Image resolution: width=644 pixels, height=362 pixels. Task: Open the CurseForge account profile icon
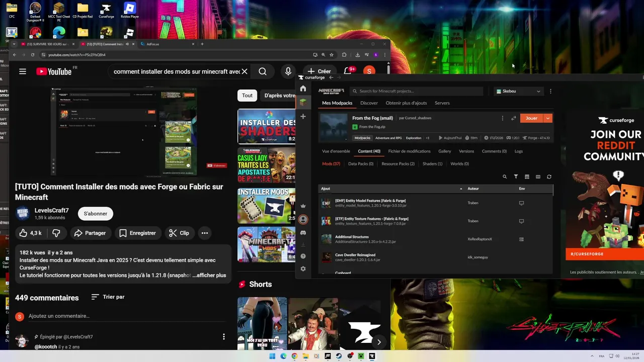(x=303, y=219)
